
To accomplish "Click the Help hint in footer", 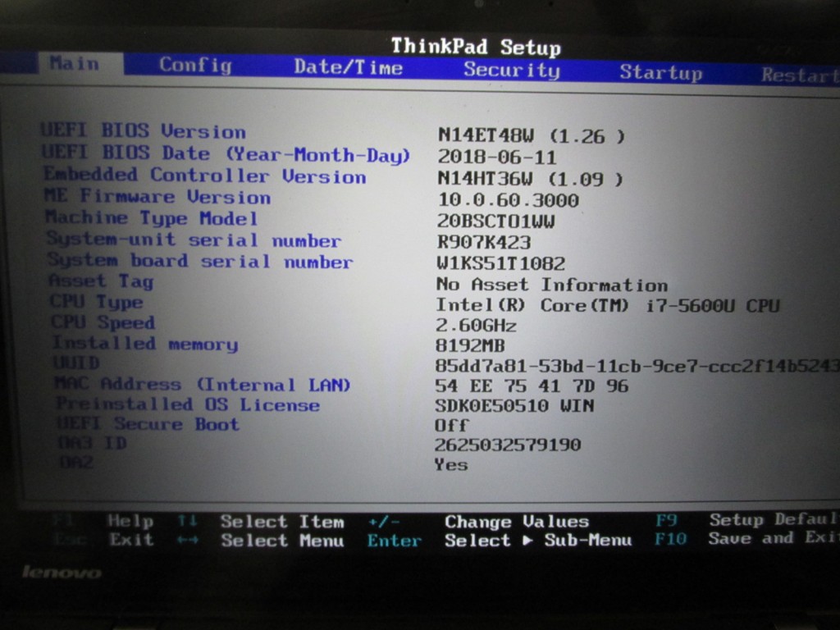I will [x=130, y=521].
